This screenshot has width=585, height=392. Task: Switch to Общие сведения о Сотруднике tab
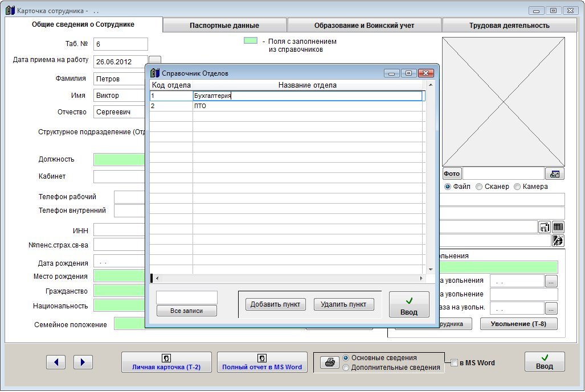tap(83, 24)
